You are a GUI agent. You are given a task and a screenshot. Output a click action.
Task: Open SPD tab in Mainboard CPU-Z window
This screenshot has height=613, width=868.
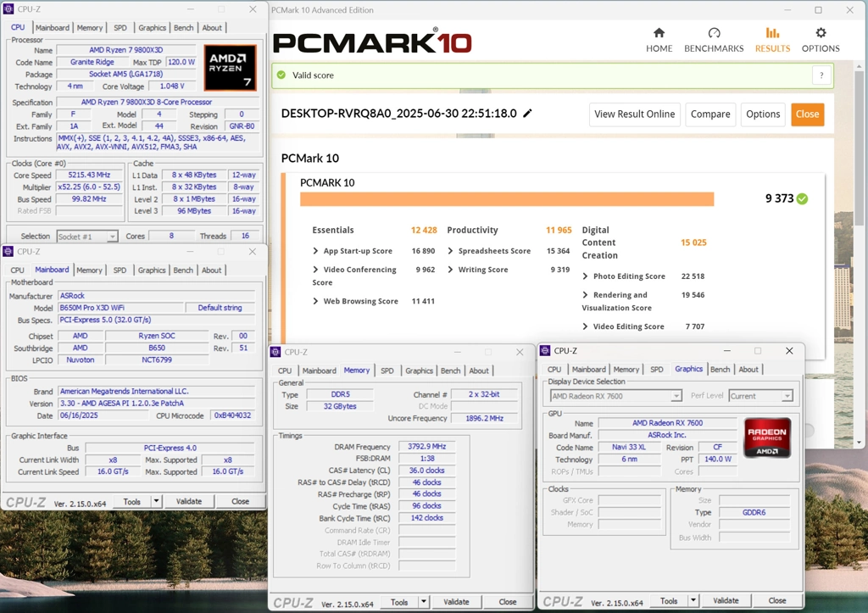(120, 270)
